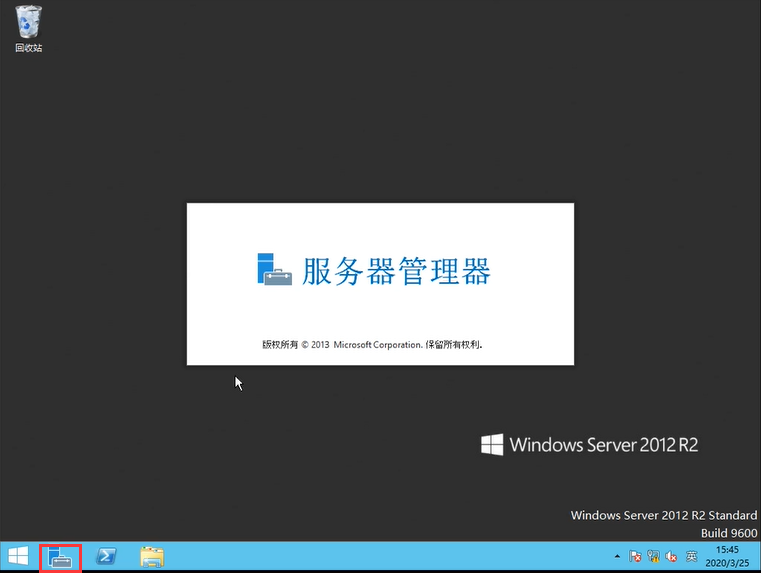The image size is (761, 573).
Task: Launch Server Manager from the taskbar
Action: pos(60,557)
